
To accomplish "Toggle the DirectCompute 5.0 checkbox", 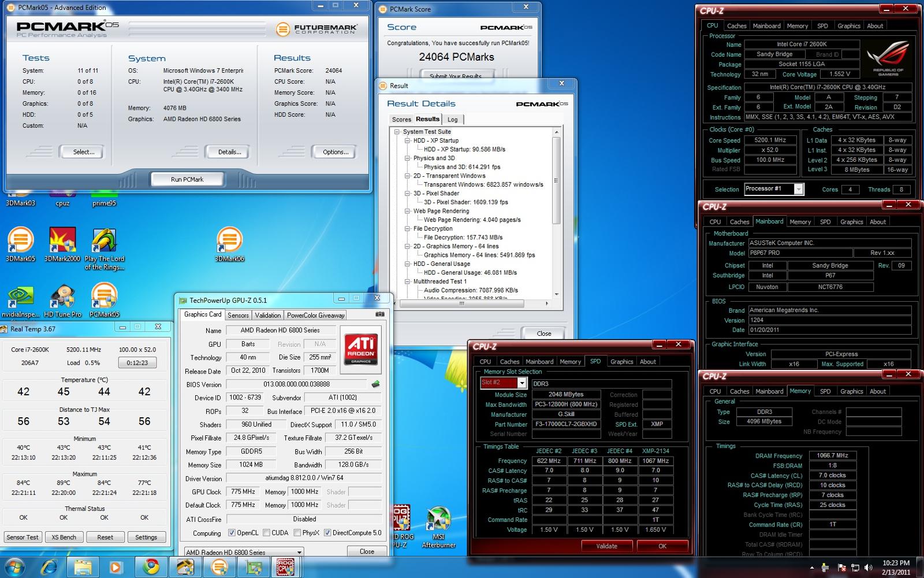I will [x=327, y=533].
